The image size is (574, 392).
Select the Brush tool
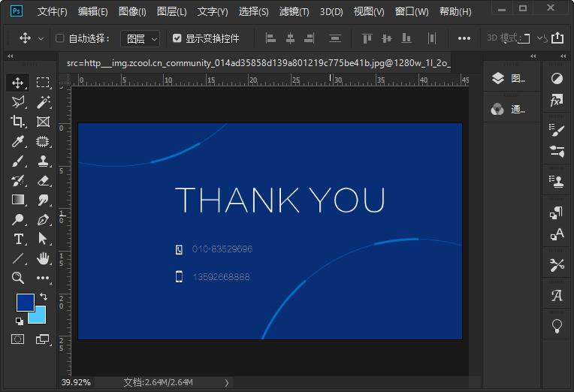click(x=17, y=161)
